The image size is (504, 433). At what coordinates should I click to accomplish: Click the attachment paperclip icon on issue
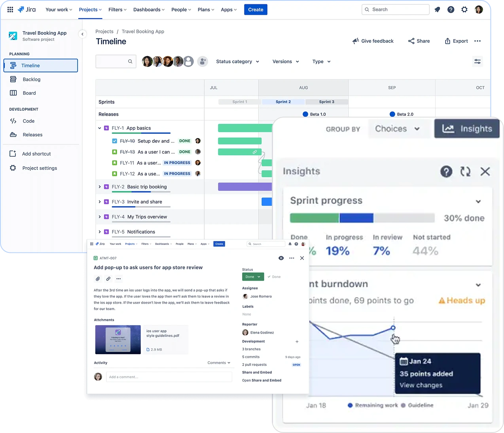[x=98, y=279]
